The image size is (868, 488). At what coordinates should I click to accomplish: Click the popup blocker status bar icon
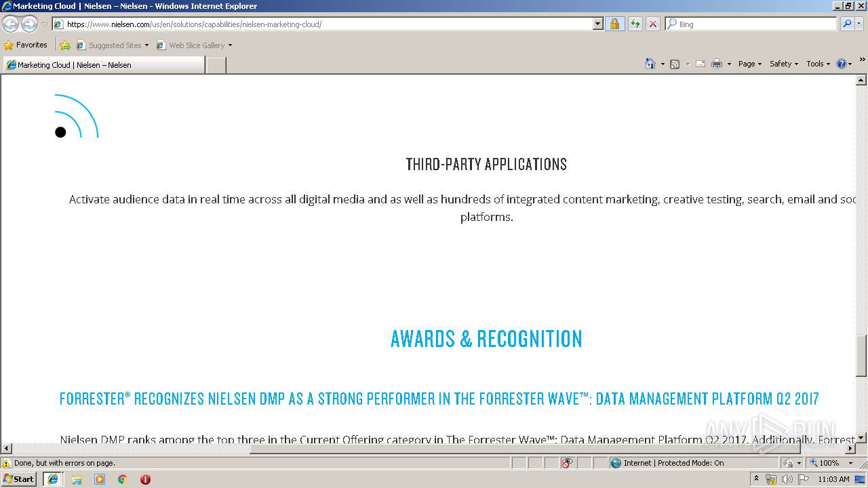pyautogui.click(x=567, y=463)
